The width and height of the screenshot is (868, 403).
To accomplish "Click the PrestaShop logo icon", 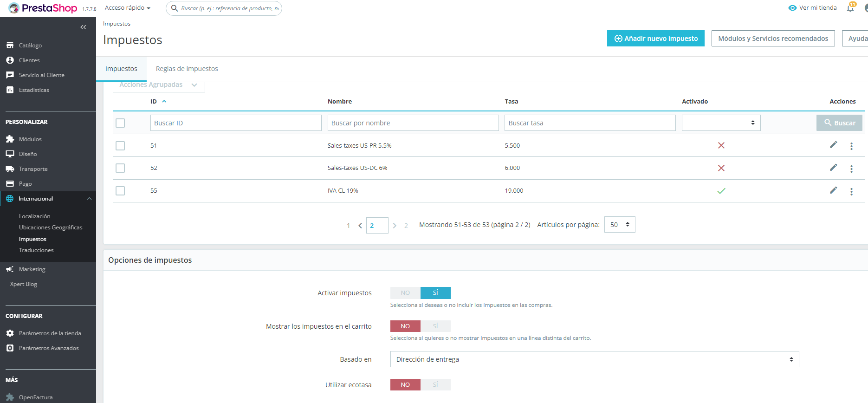I will 14,8.
